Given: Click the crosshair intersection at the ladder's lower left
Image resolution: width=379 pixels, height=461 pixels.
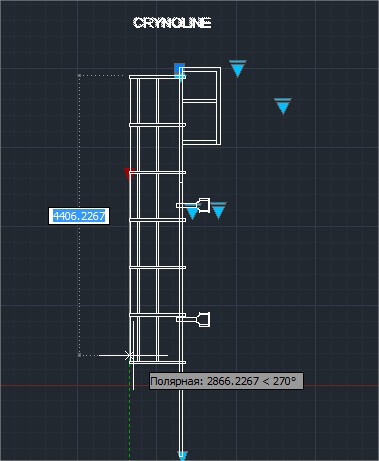Looking at the screenshot, I should click(129, 355).
